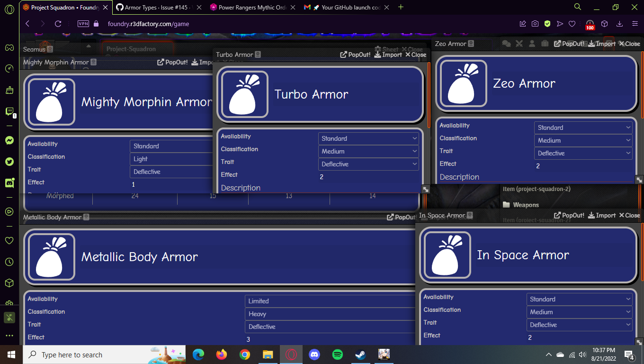Open Zeo Armor Trait dropdown
This screenshot has height=364, width=644.
583,153
